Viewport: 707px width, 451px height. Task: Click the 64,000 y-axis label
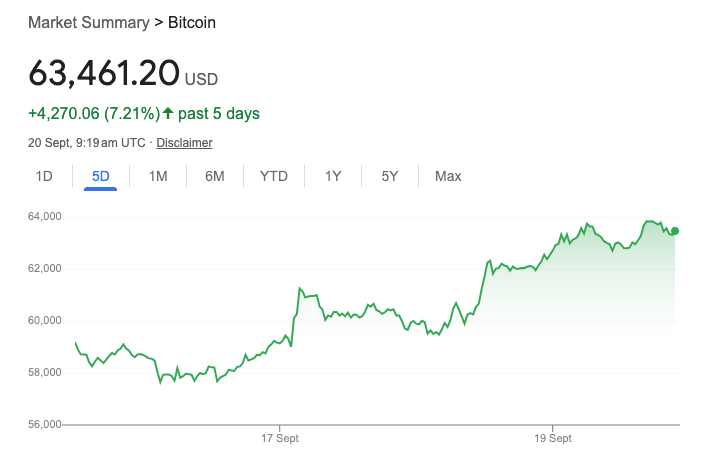tap(45, 216)
